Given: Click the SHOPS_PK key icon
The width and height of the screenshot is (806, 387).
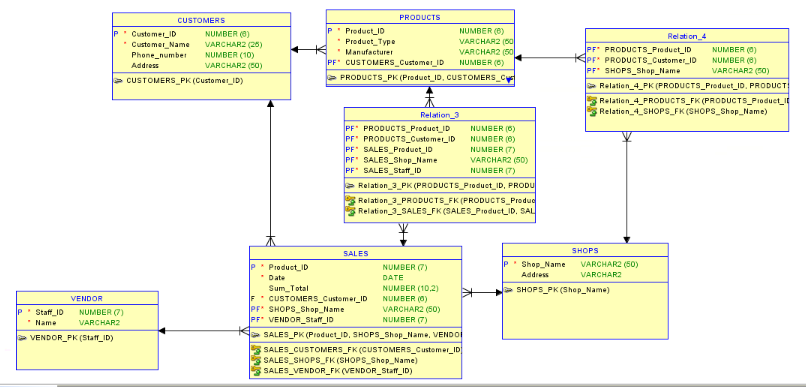Looking at the screenshot, I should (x=509, y=290).
